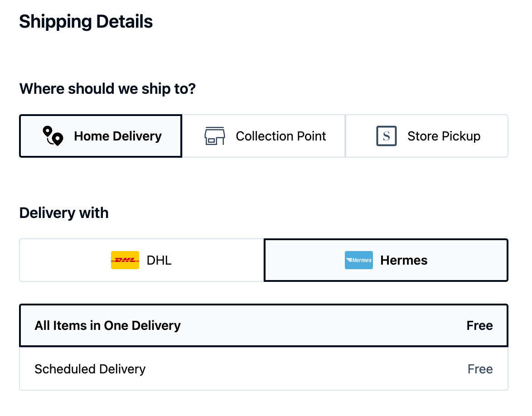Click the Free price beside Scheduled Delivery

tap(480, 369)
